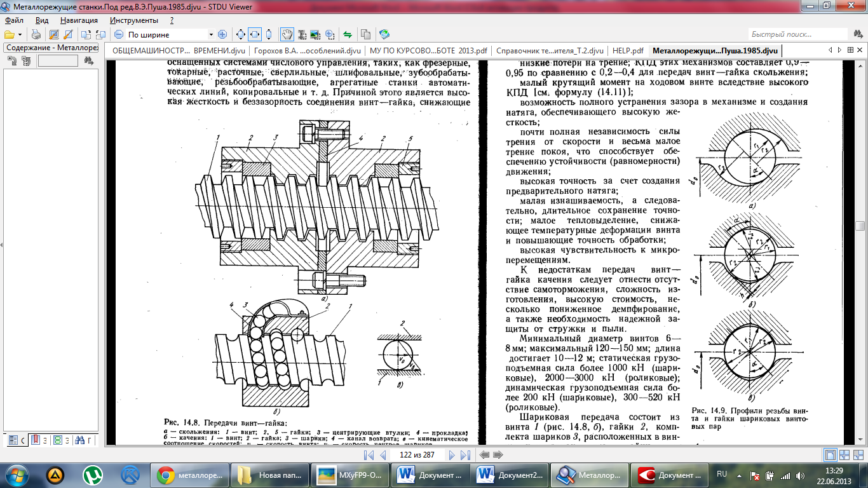Select the text selection tool
This screenshot has height=488, width=868.
[301, 34]
